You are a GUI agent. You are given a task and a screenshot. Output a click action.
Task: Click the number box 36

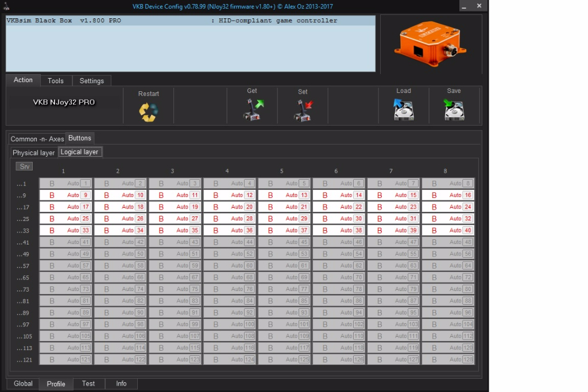pos(249,230)
